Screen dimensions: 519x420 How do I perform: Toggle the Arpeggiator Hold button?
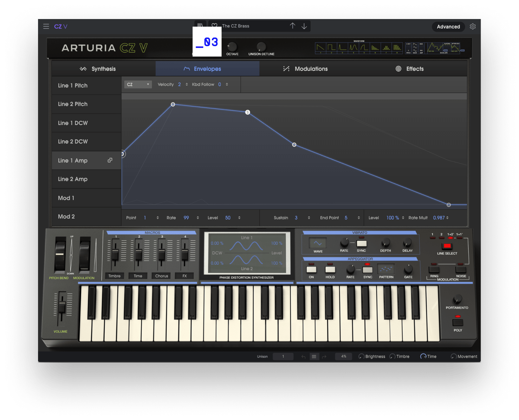pyautogui.click(x=330, y=270)
